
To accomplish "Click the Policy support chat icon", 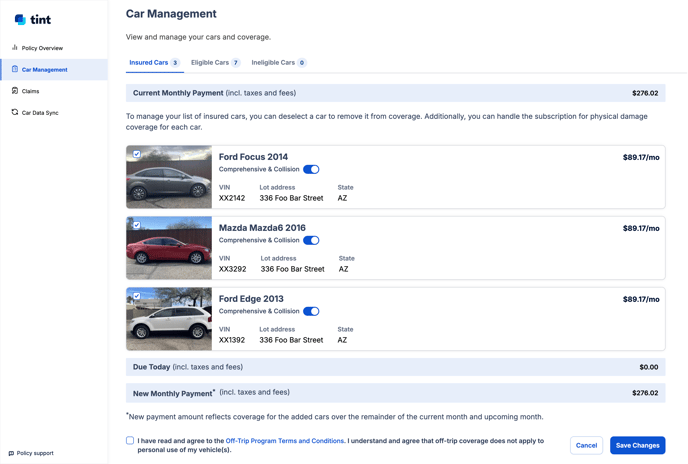I will pyautogui.click(x=11, y=453).
